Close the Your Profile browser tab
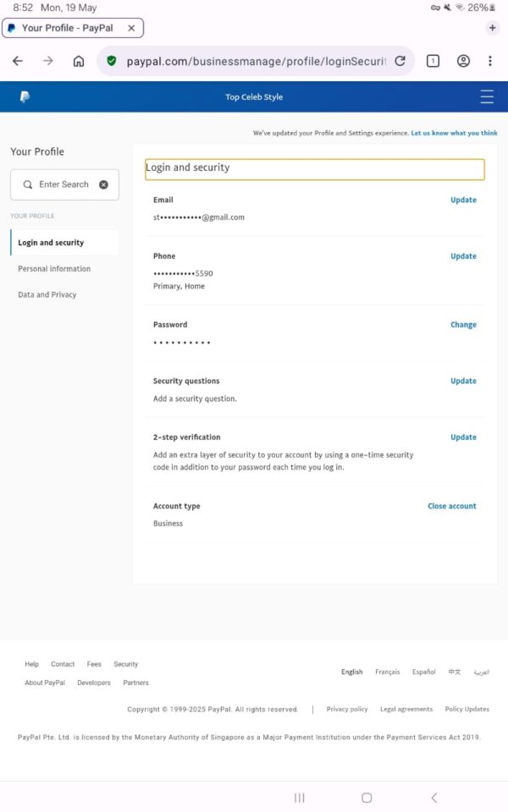Screen dimensions: 508x812 131,28
